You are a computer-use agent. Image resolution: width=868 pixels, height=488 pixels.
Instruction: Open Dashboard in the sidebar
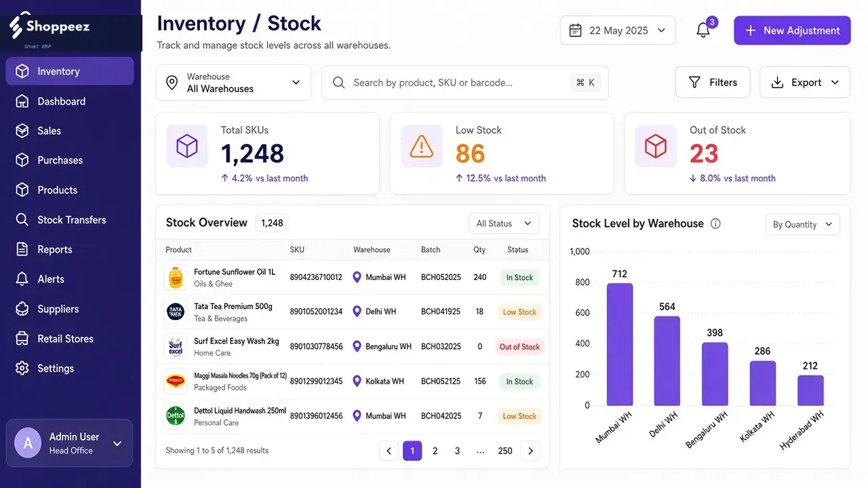pyautogui.click(x=70, y=101)
